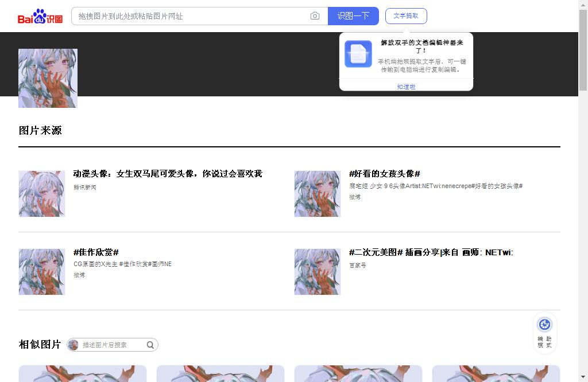Click the 图片来源 section heading
Screen dimensions: 588x382
click(x=40, y=130)
